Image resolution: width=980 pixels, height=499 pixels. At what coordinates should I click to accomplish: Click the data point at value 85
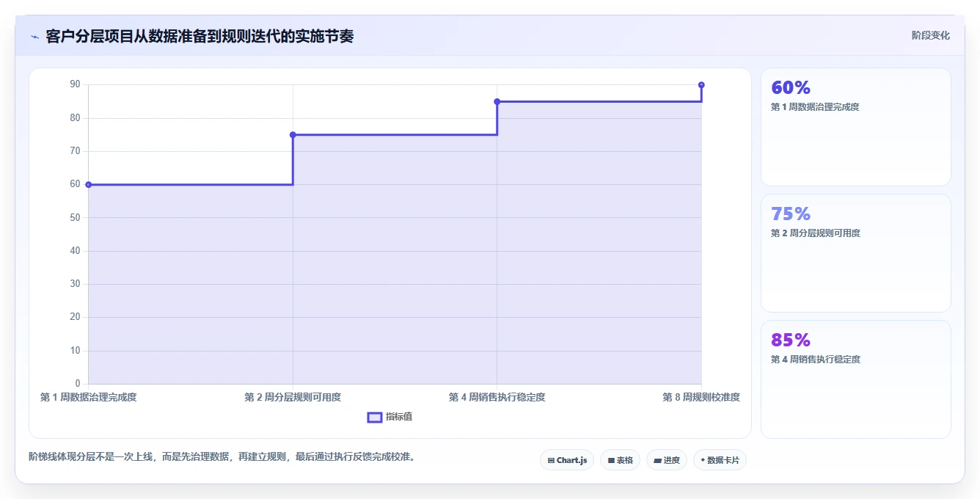pos(497,101)
